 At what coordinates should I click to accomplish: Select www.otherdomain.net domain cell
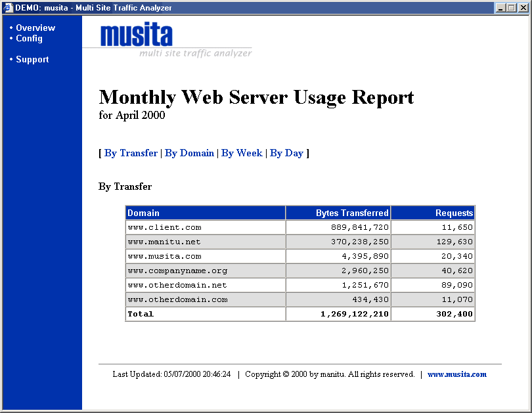[206, 285]
